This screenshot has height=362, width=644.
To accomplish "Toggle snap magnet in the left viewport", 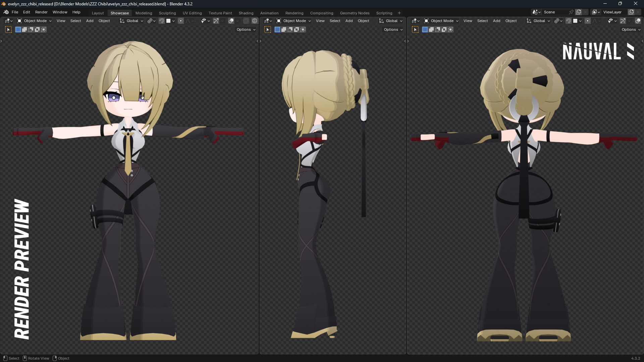I will (162, 21).
